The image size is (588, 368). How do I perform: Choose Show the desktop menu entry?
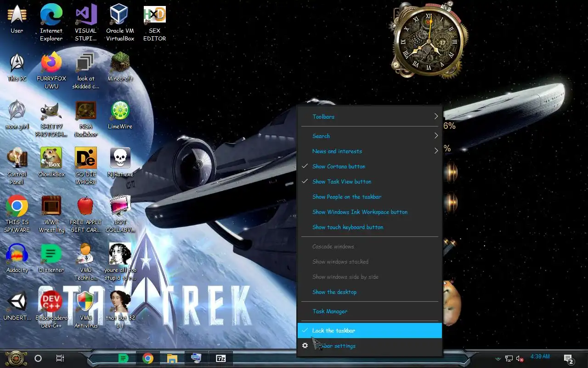coord(370,292)
